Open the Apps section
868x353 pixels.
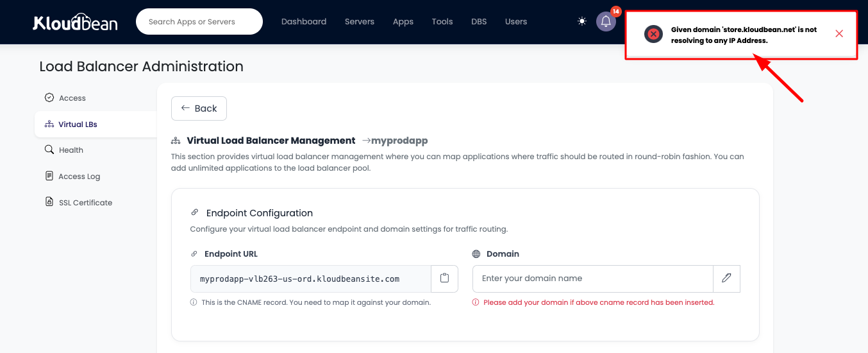pos(403,21)
